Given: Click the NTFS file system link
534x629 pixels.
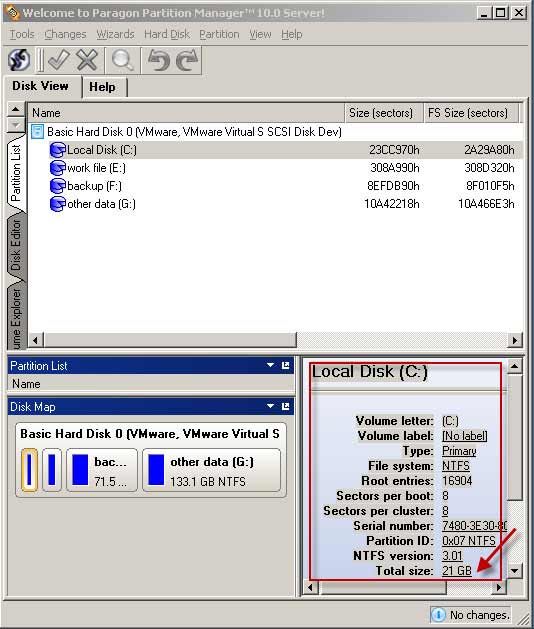Looking at the screenshot, I should click(x=456, y=466).
